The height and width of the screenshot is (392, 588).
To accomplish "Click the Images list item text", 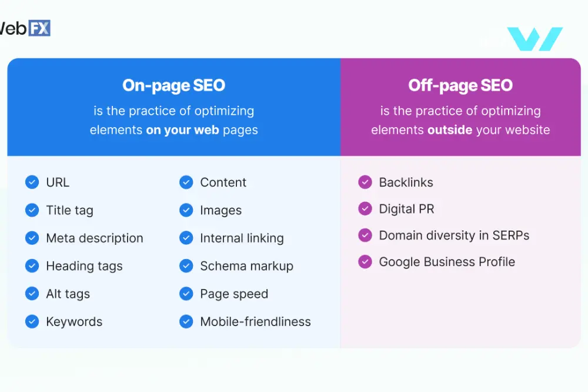I will [x=221, y=211].
